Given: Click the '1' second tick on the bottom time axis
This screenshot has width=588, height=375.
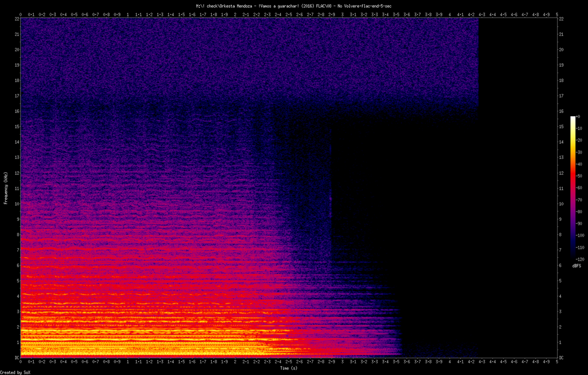Looking at the screenshot, I should click(x=128, y=361).
